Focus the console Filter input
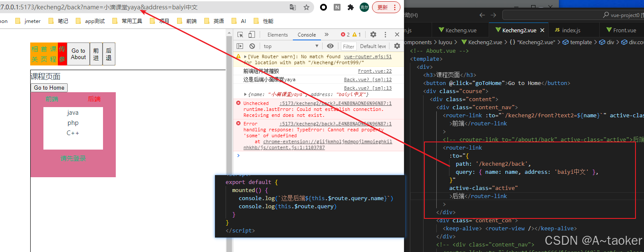Image resolution: width=644 pixels, height=252 pixels. point(349,46)
